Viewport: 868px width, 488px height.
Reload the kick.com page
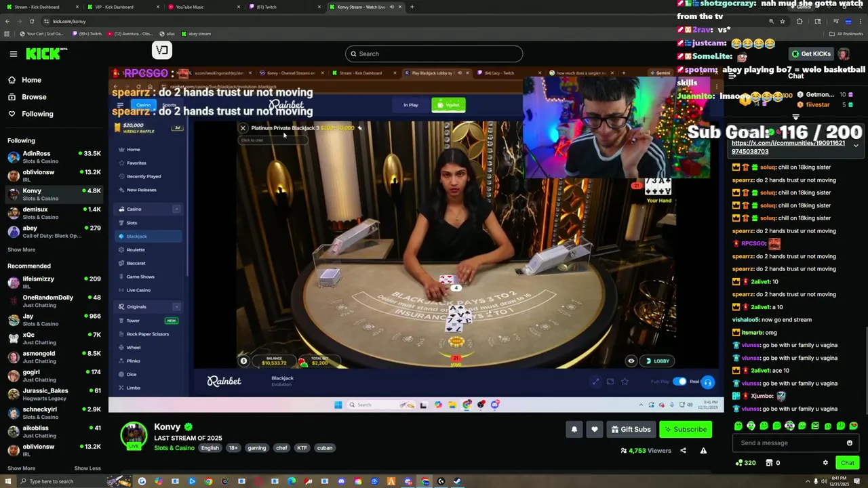tap(31, 21)
